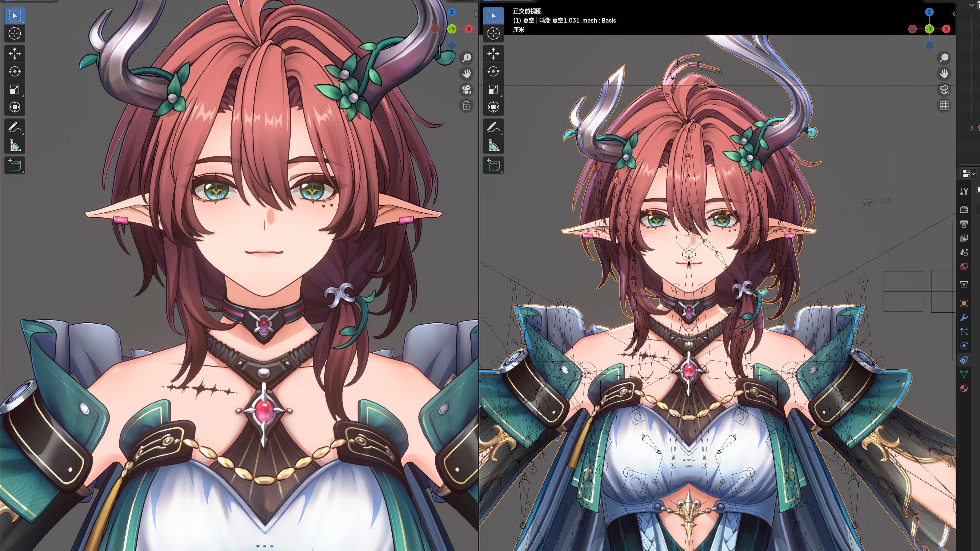Select the Transform tool in right viewport toolbar
This screenshot has width=980, height=551.
(493, 107)
